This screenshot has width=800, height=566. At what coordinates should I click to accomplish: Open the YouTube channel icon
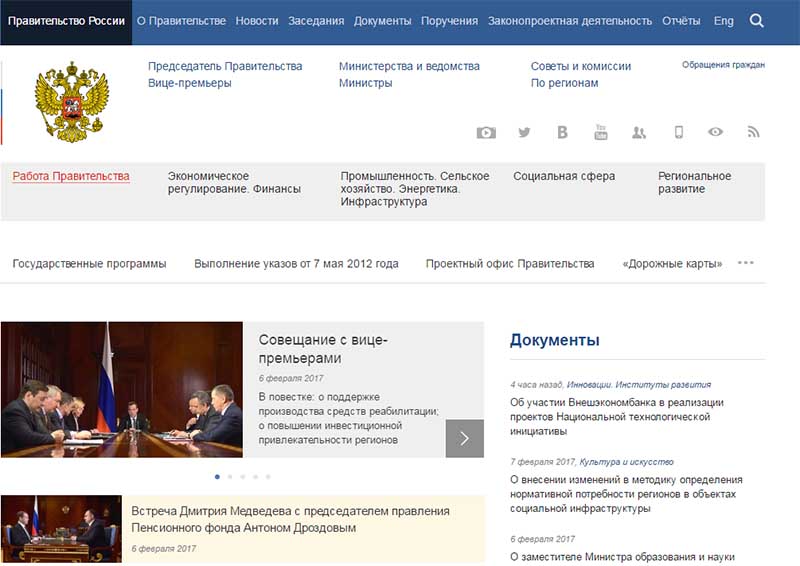[x=601, y=132]
